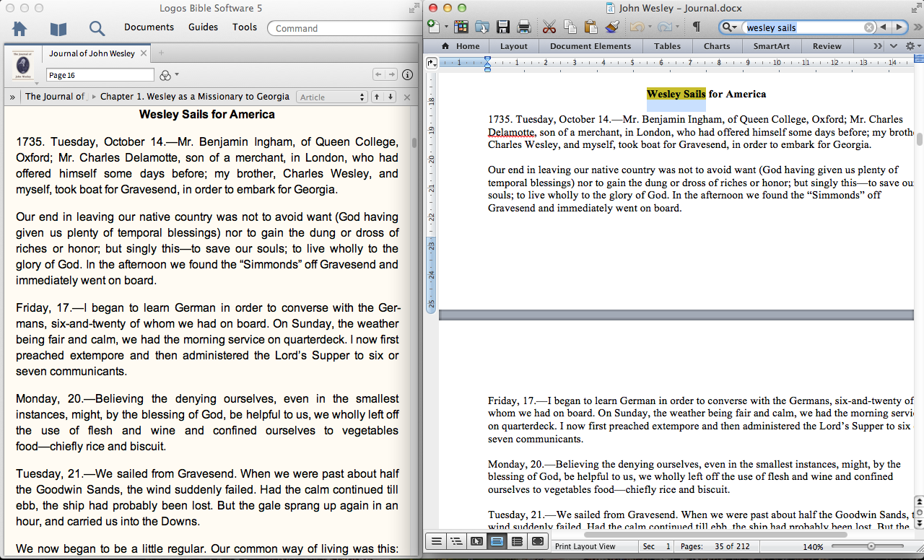924x560 pixels.
Task: Close the Logos locator bar
Action: pyautogui.click(x=407, y=97)
